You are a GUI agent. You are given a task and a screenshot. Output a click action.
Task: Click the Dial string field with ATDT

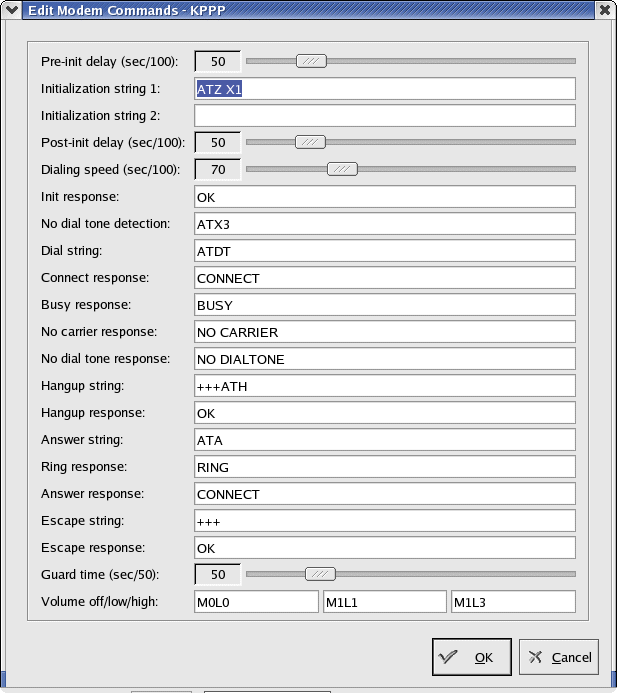click(385, 251)
